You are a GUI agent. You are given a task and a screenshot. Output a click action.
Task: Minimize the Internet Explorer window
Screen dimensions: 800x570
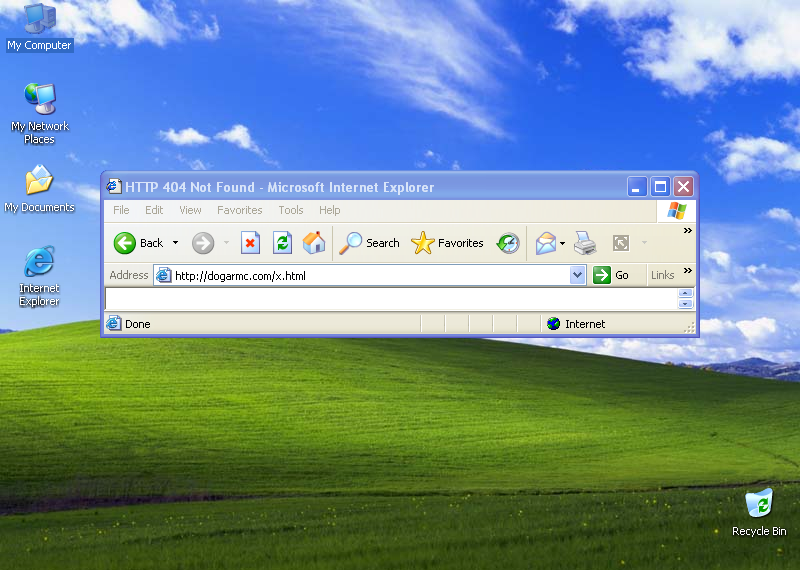tap(637, 187)
